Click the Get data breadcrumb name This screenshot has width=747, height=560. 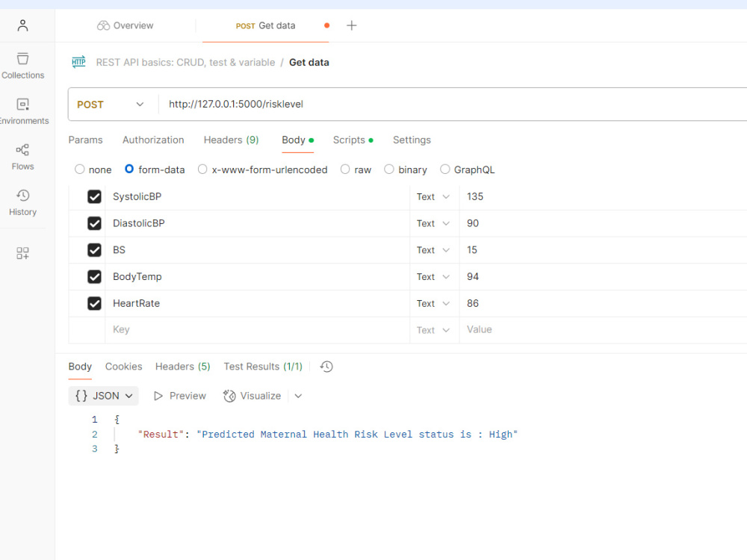309,63
